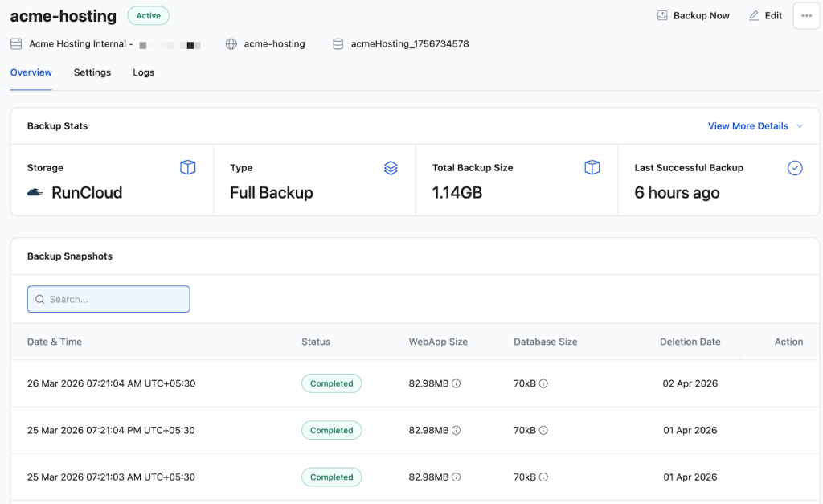Screen dimensions: 823x504
Task: Click 82.98MB in the 07:21:04 PM row
Action: 429,431
